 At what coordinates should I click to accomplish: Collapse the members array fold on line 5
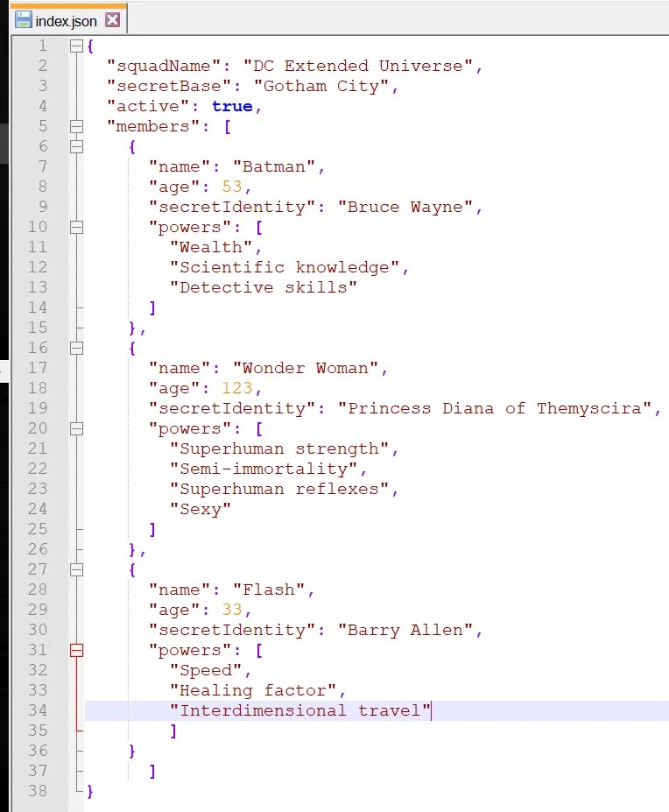[76, 126]
